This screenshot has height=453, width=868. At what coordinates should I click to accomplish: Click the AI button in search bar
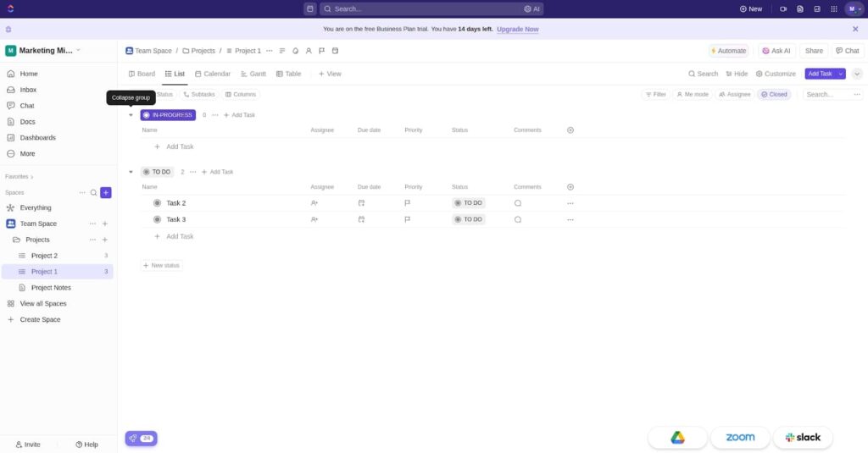532,8
